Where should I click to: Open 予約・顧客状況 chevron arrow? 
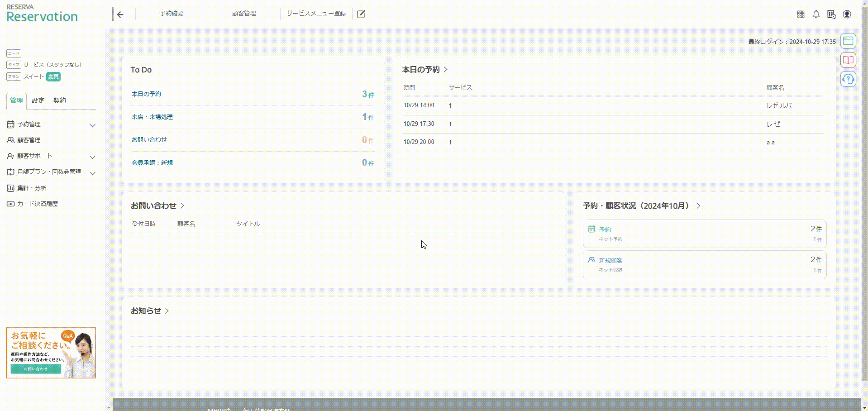[x=698, y=205]
